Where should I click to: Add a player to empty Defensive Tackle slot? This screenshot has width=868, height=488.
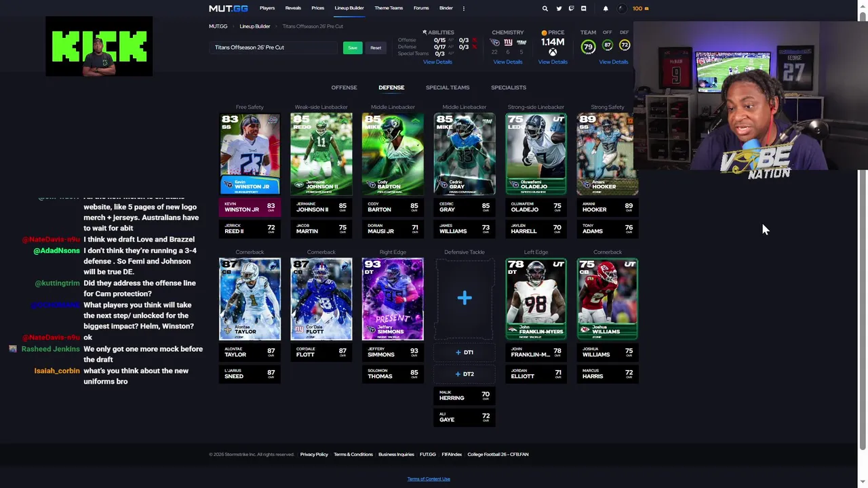pyautogui.click(x=465, y=298)
